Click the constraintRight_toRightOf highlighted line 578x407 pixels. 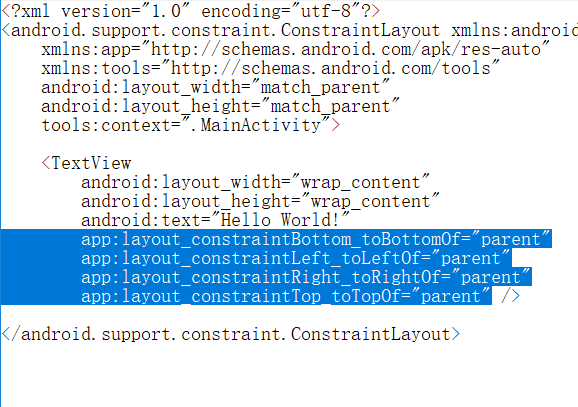pyautogui.click(x=306, y=278)
